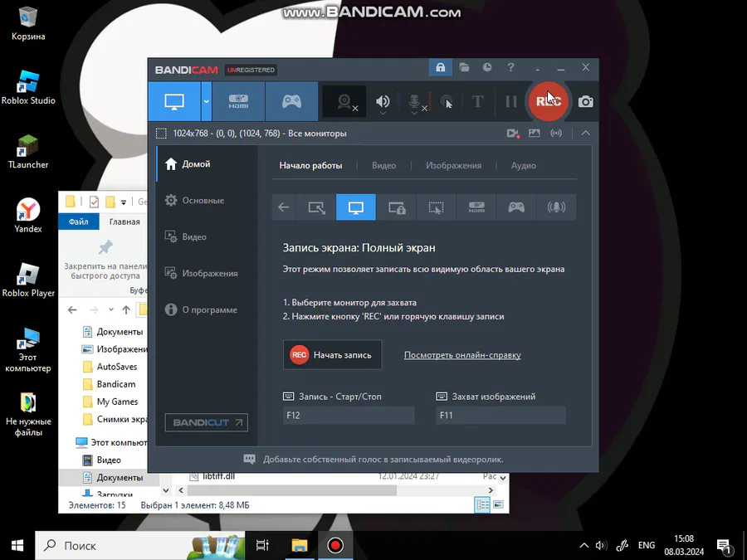Screen dimensions: 747x560
Task: Click the pause recording icon
Action: click(x=511, y=101)
